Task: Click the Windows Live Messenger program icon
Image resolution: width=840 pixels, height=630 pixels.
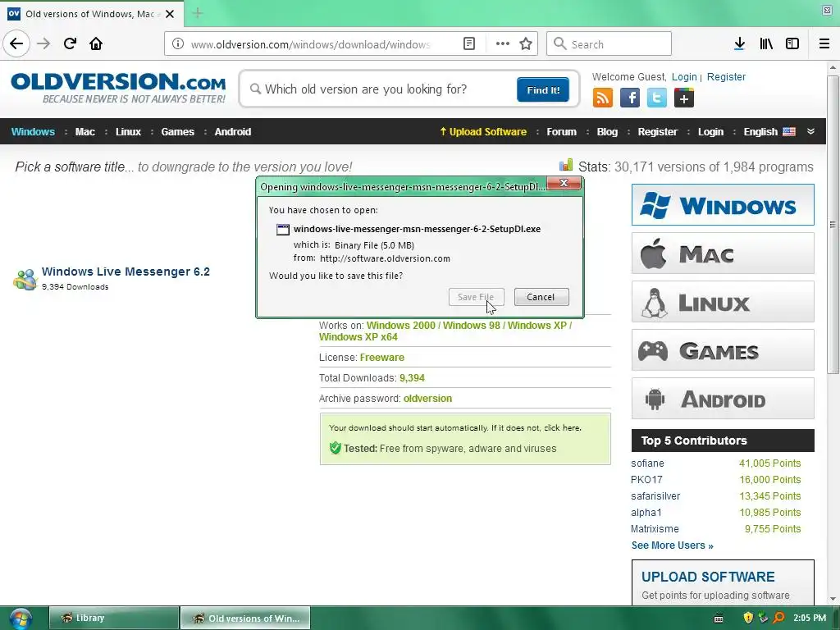Action: (25, 280)
